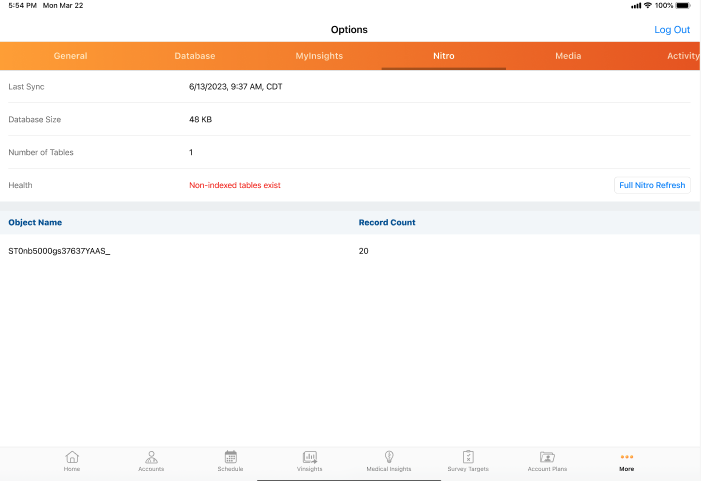Tap the More dots icon

(x=626, y=457)
